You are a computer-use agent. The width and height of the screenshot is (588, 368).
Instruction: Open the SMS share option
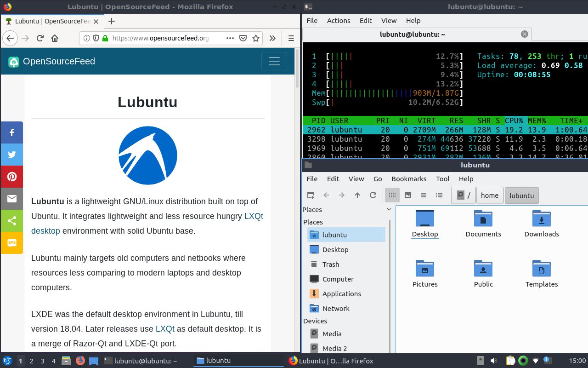(x=12, y=243)
